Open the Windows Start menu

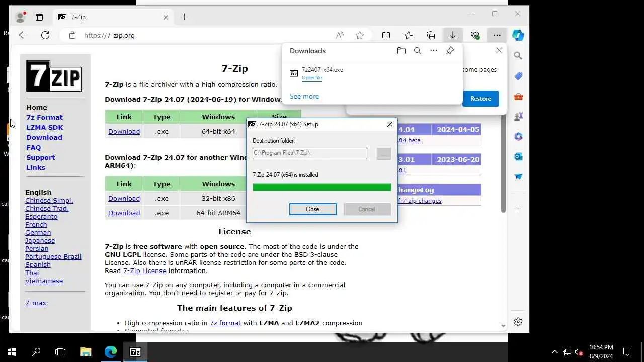pos(12,352)
